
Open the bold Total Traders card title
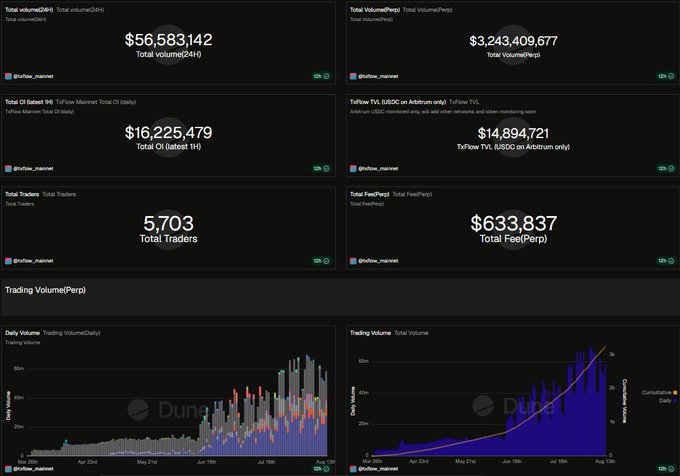coord(22,194)
